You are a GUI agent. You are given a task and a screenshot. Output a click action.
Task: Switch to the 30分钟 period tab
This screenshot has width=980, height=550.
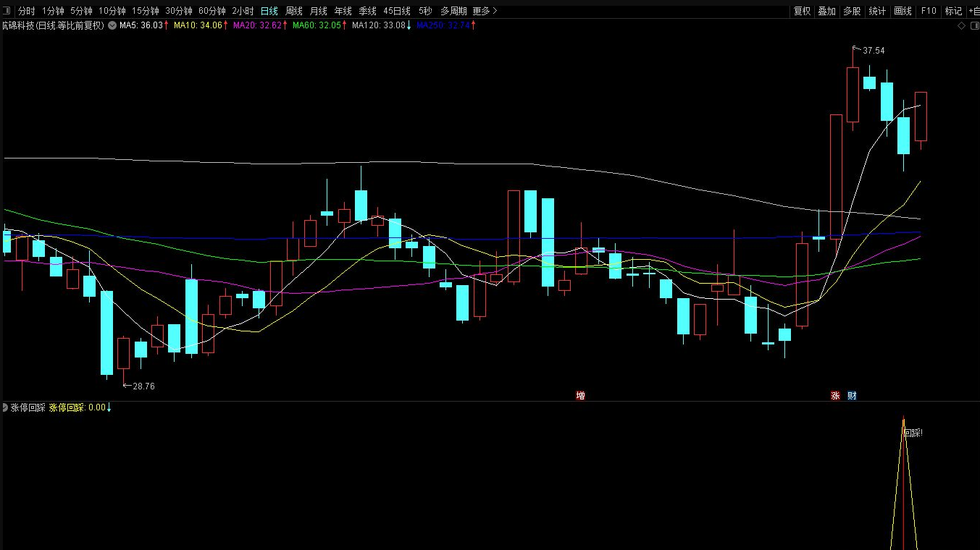[x=179, y=11]
